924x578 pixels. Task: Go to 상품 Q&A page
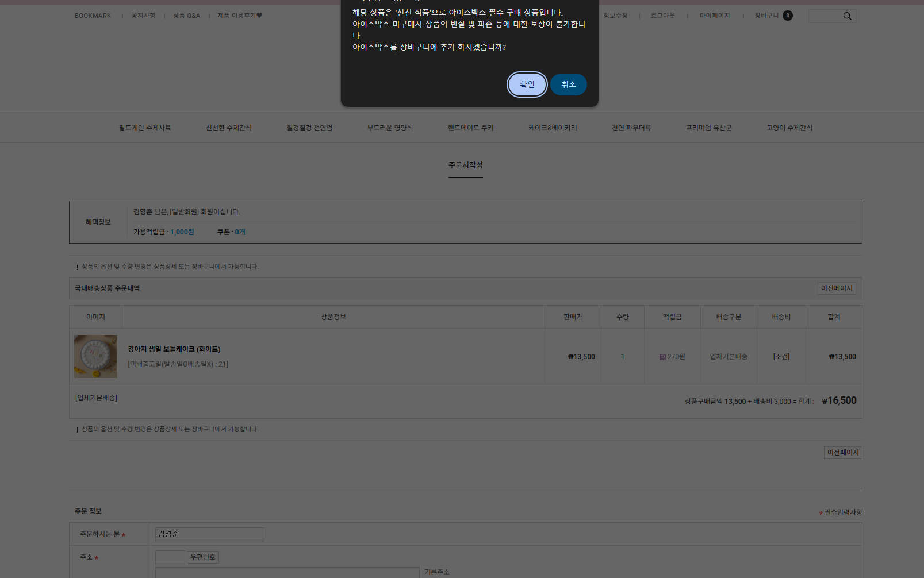(186, 16)
